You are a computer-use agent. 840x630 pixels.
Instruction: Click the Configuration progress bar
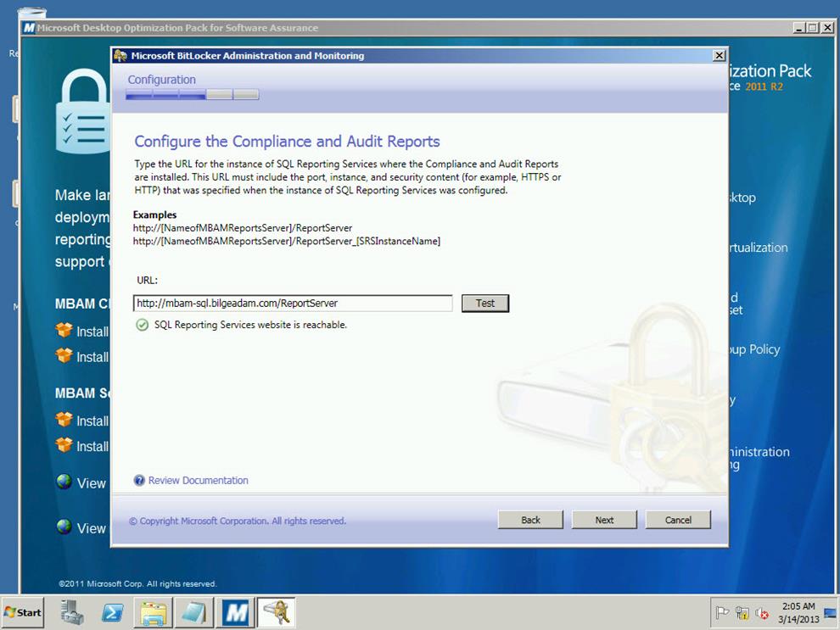[193, 95]
